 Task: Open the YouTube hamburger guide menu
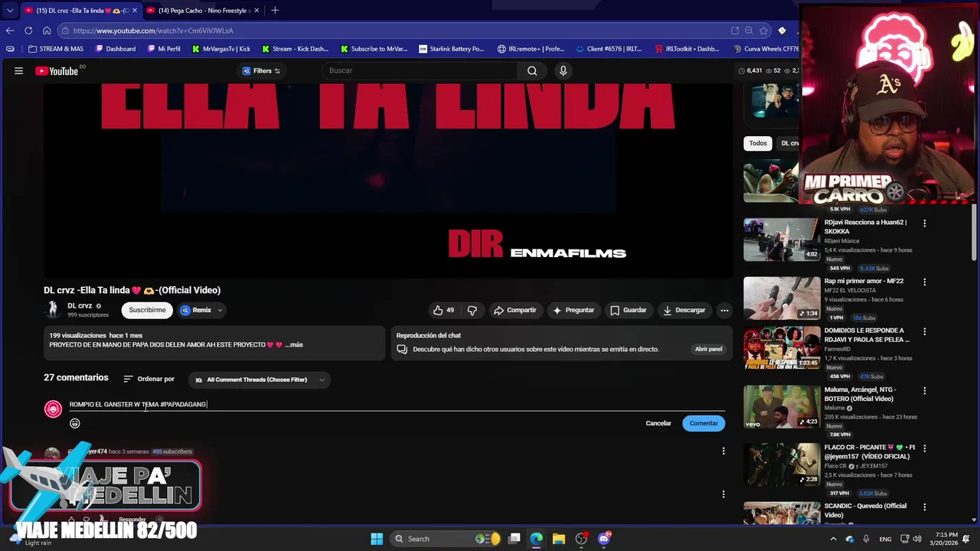pyautogui.click(x=18, y=70)
